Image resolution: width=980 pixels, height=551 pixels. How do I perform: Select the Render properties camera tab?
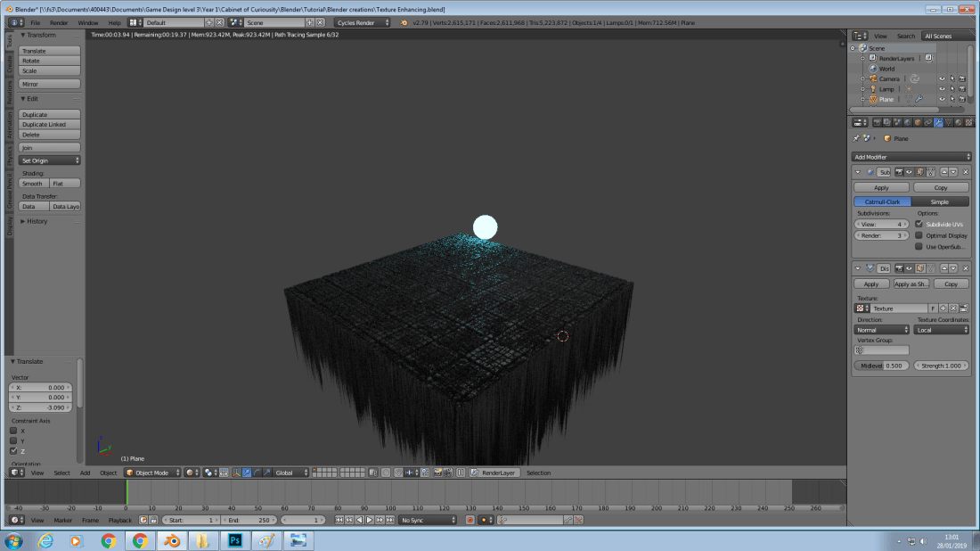(878, 122)
